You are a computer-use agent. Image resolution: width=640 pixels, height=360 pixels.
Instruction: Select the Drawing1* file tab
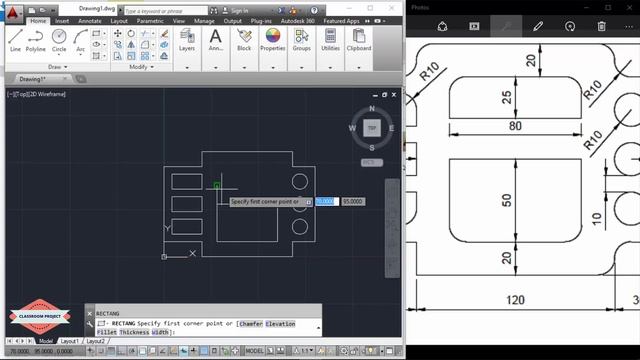[33, 79]
